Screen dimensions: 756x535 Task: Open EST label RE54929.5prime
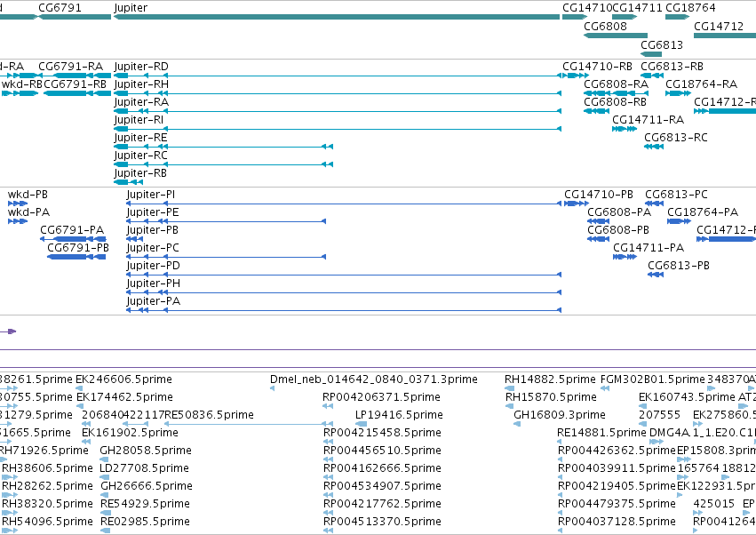click(x=145, y=504)
